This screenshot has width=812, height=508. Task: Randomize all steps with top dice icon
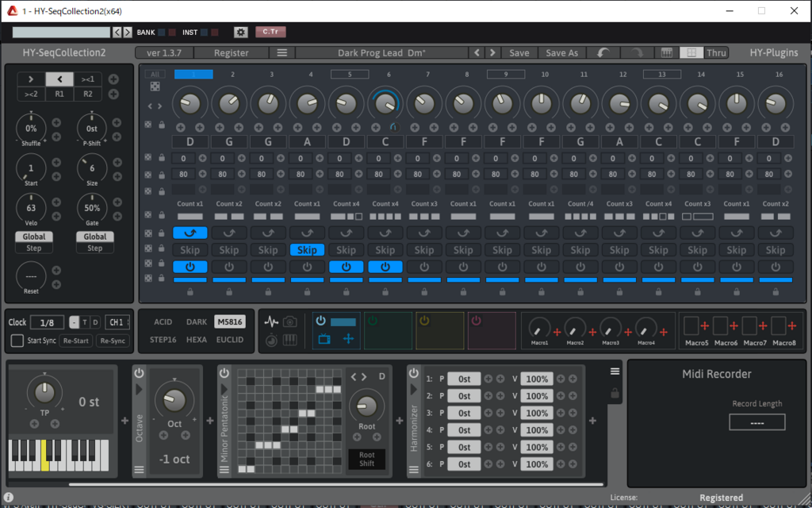pos(155,86)
